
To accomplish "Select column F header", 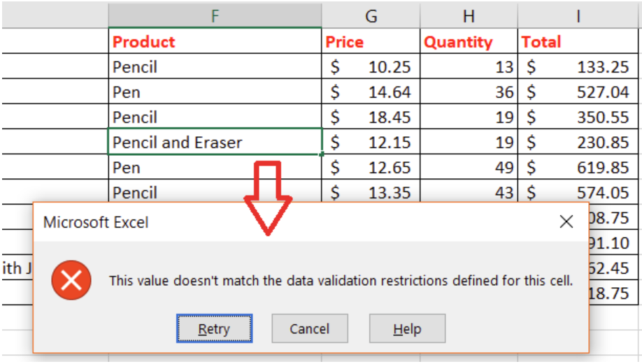I will point(215,14).
